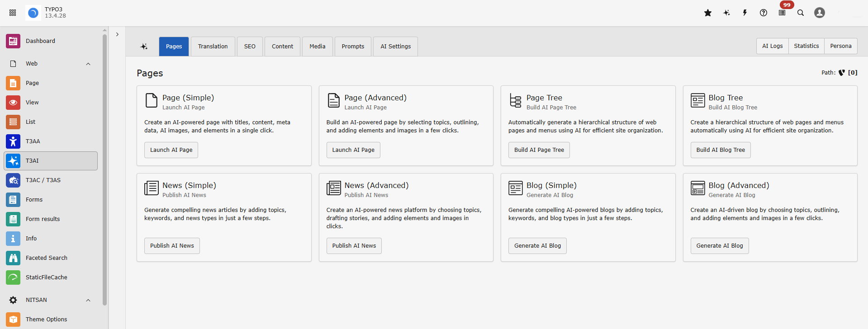
Task: Click Build AI Page Tree button
Action: tap(539, 150)
